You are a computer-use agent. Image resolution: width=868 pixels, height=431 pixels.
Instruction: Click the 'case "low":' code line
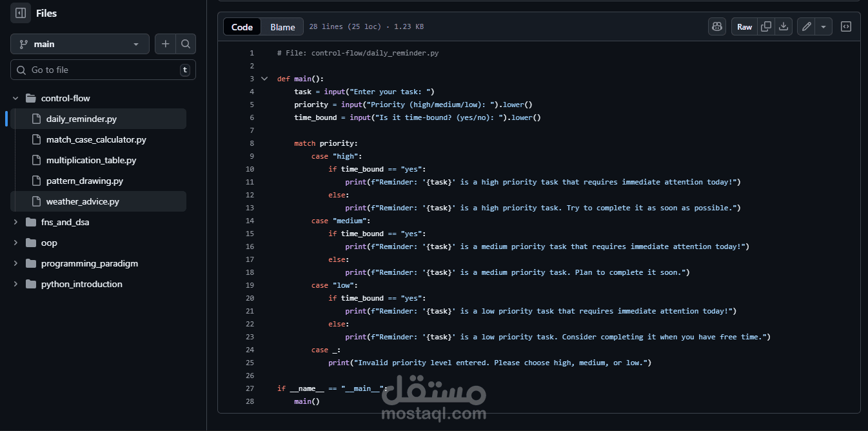tap(334, 285)
